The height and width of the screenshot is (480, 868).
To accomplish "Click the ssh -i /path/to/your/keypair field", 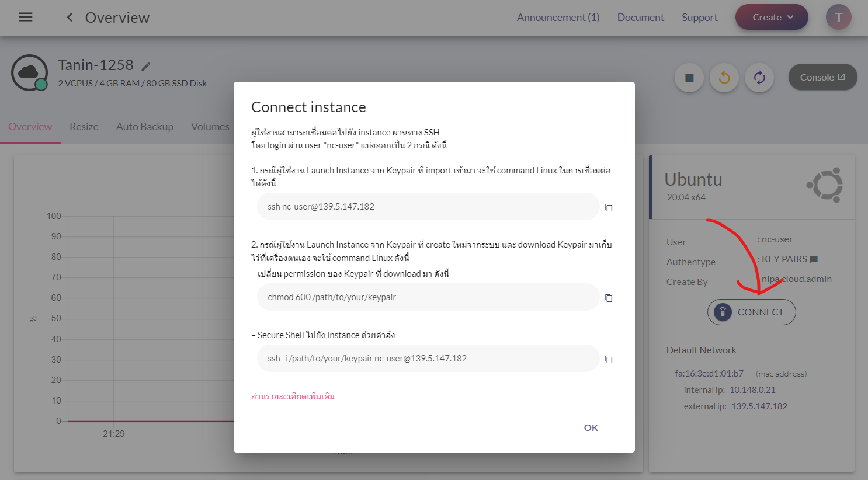I will 428,359.
